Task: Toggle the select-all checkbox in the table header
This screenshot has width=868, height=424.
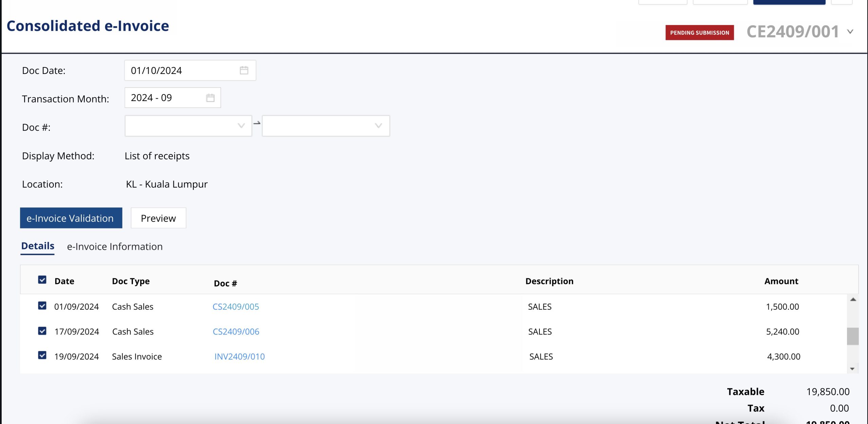Action: 42,280
